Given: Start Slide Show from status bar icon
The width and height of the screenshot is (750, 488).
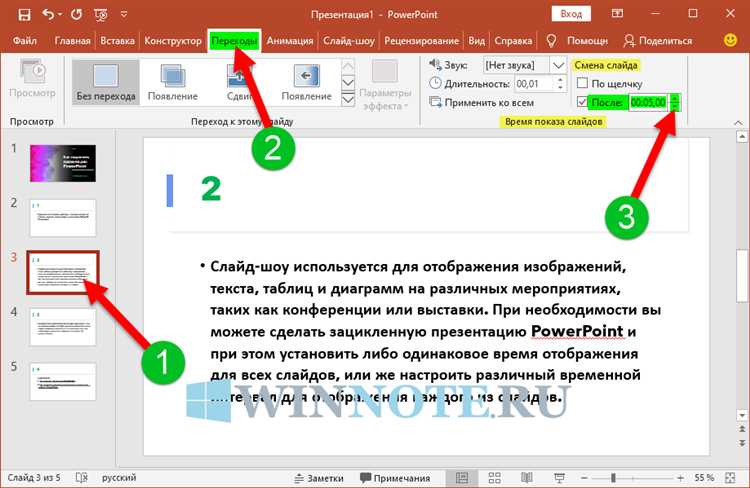Looking at the screenshot, I should pos(559,477).
